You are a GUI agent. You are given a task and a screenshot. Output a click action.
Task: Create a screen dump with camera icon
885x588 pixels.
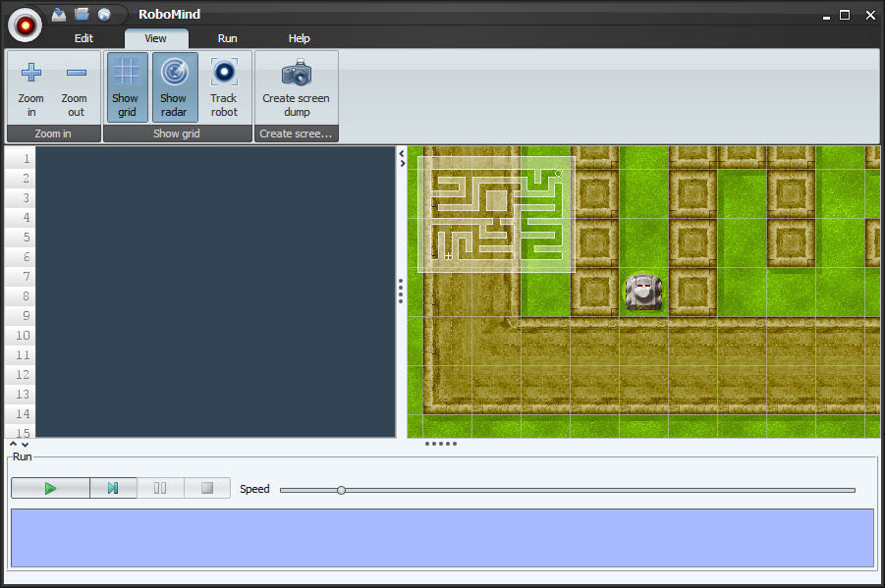click(x=296, y=87)
